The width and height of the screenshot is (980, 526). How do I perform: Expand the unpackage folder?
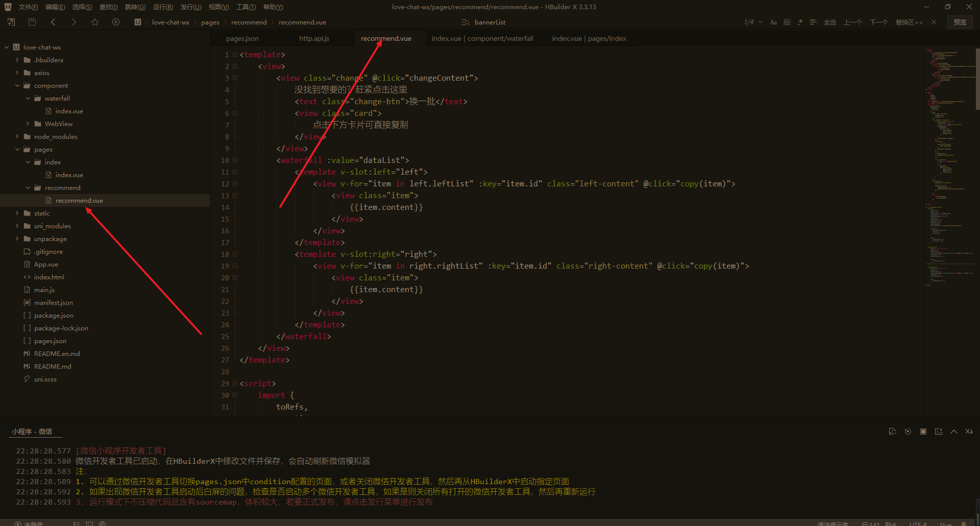tap(17, 238)
